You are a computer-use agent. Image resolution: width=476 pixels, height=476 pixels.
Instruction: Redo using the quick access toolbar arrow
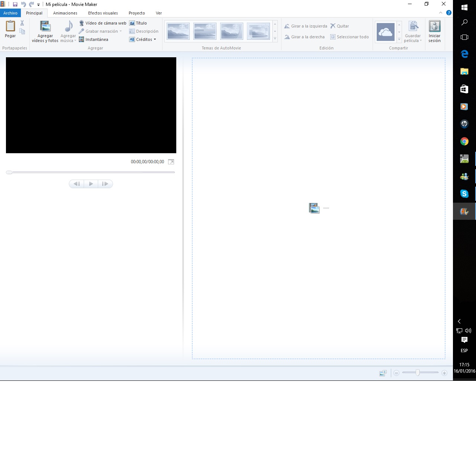[31, 4]
